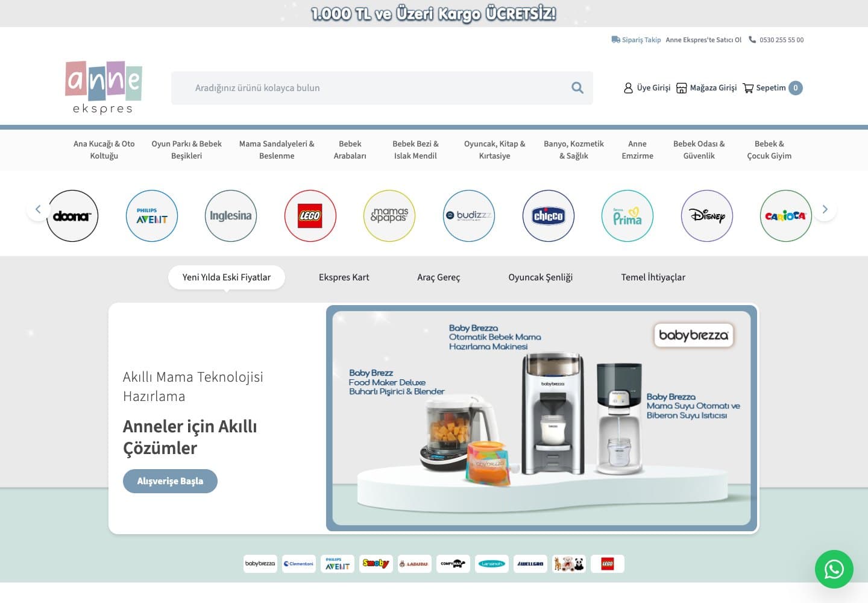Show next brands with right arrow

pos(825,209)
